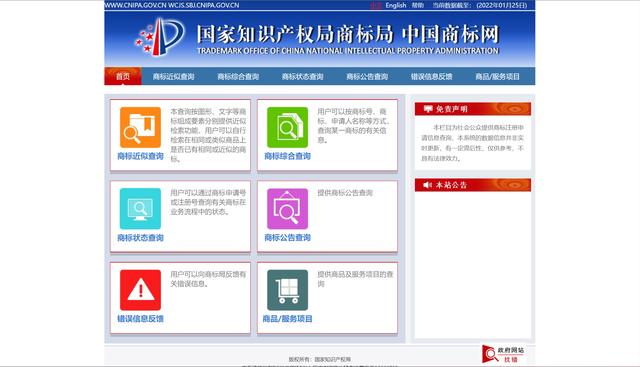
Task: Open 商品/服务项目 in the navigation bar
Action: point(497,76)
